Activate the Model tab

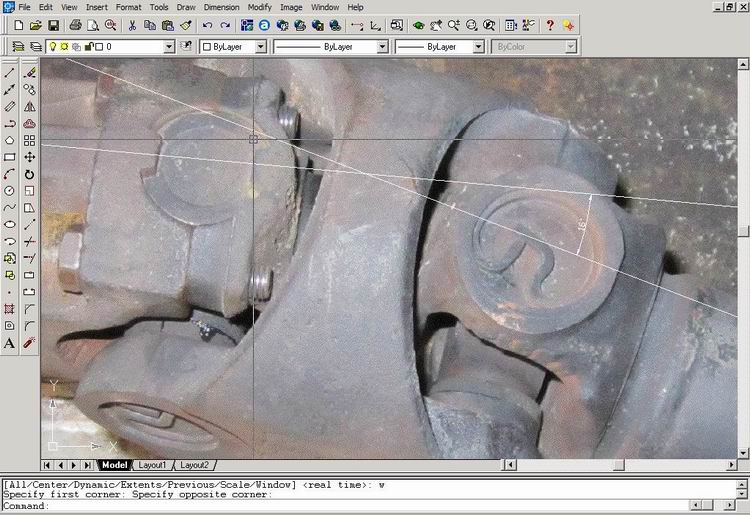(x=114, y=465)
